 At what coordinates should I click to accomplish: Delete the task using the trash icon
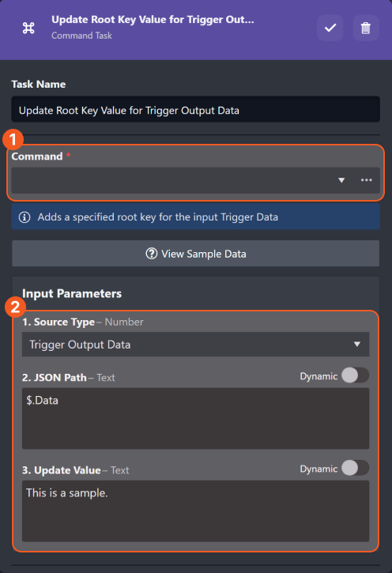pyautogui.click(x=366, y=28)
